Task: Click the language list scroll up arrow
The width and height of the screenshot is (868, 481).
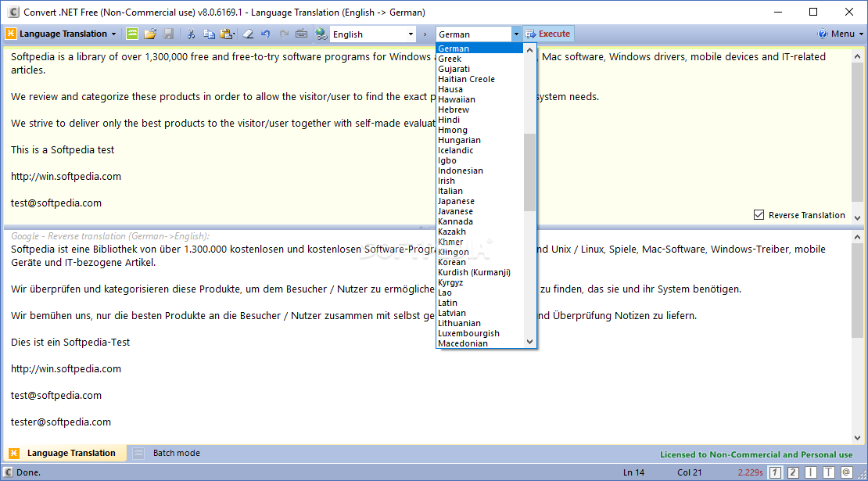Action: tap(529, 50)
